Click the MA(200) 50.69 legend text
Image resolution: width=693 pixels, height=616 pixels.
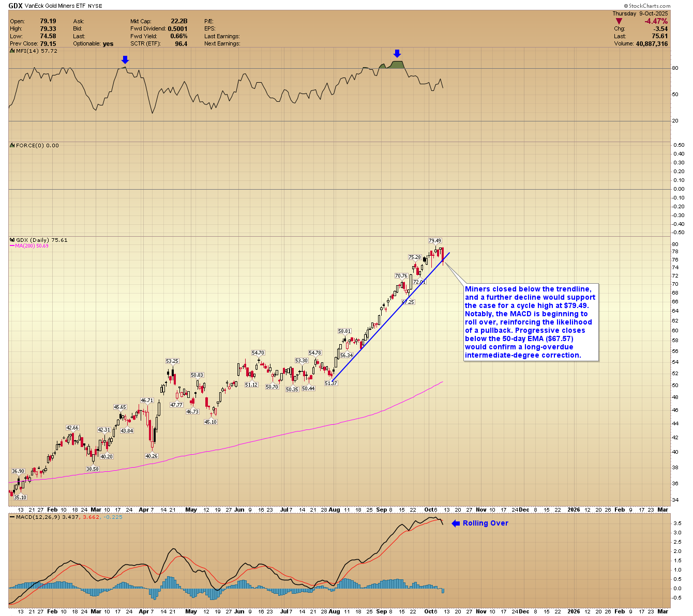(32, 246)
